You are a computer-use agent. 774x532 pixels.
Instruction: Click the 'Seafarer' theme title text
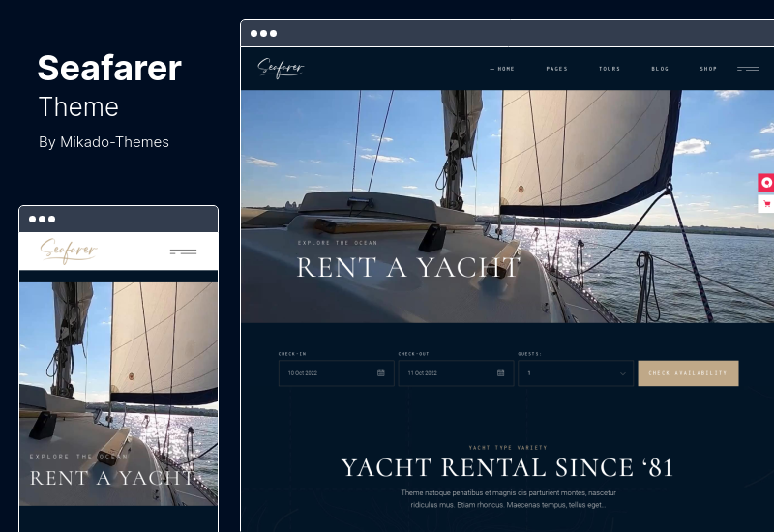(109, 68)
